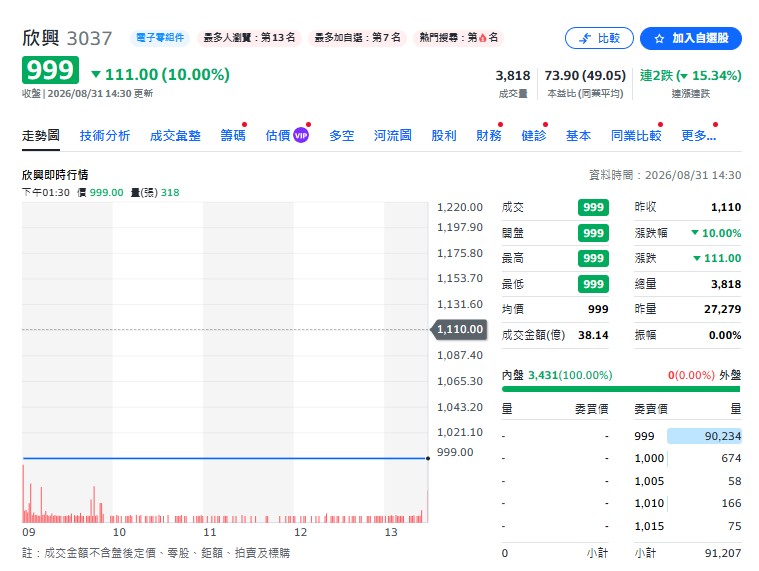The height and width of the screenshot is (571, 759).
Task: Click the 73.90 (49.05) P/E ratio value
Action: [x=585, y=75]
